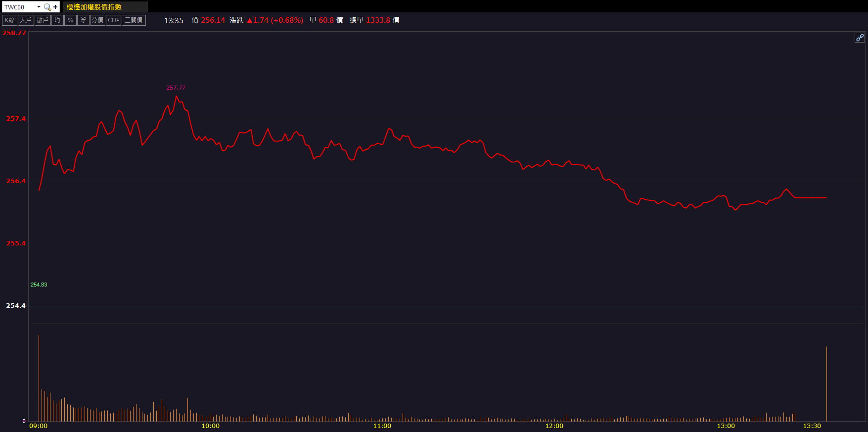Toggle the 均 average line button

57,20
